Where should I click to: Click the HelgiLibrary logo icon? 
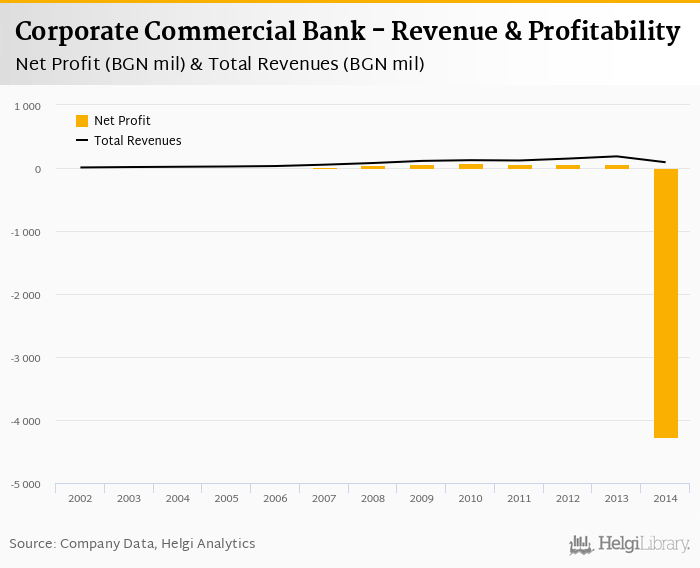[581, 545]
